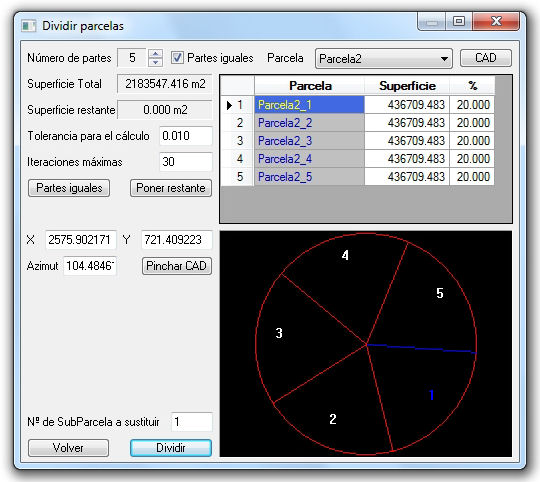Click the Tolerancia para el cálculo field
The image size is (540, 482).
pyautogui.click(x=186, y=136)
